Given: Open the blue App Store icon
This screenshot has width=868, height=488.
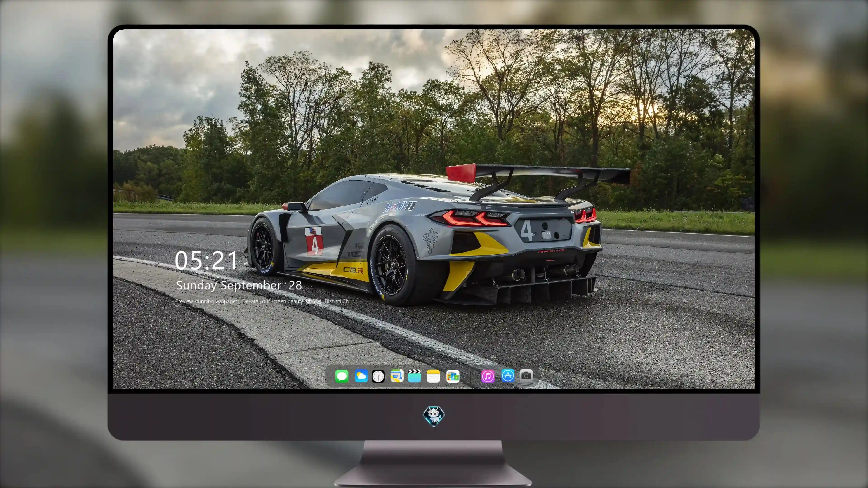Looking at the screenshot, I should click(508, 375).
